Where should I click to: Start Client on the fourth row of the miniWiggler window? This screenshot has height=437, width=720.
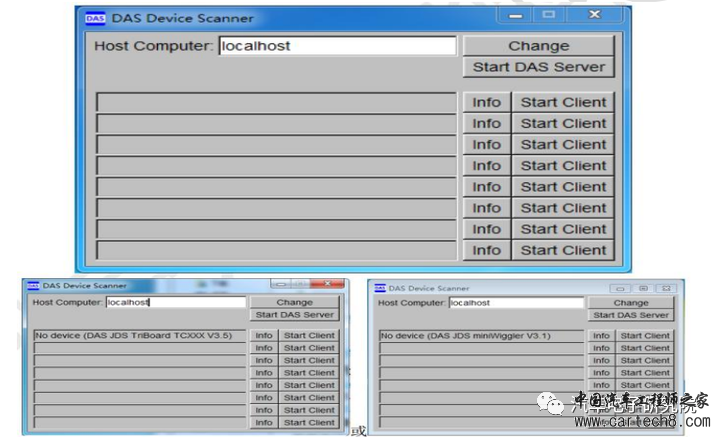click(x=645, y=373)
